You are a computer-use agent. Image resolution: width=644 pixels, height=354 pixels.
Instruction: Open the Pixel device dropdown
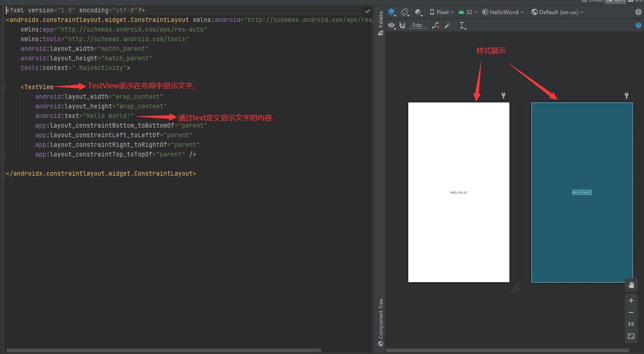(x=442, y=12)
